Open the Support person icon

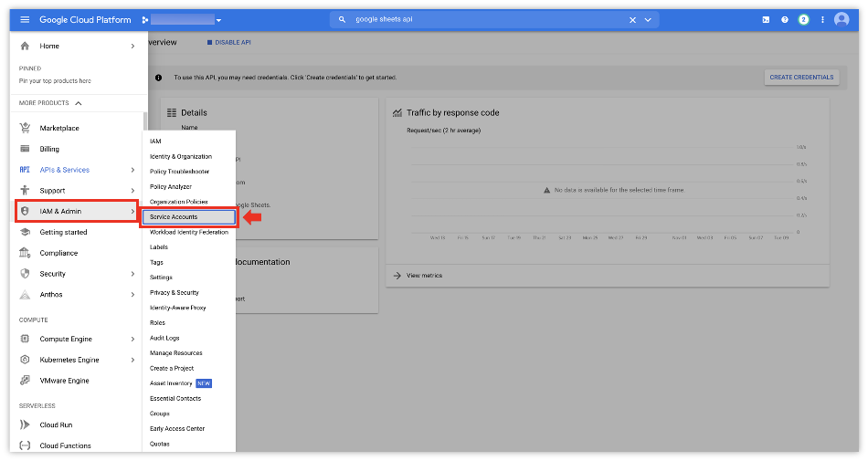pos(25,190)
